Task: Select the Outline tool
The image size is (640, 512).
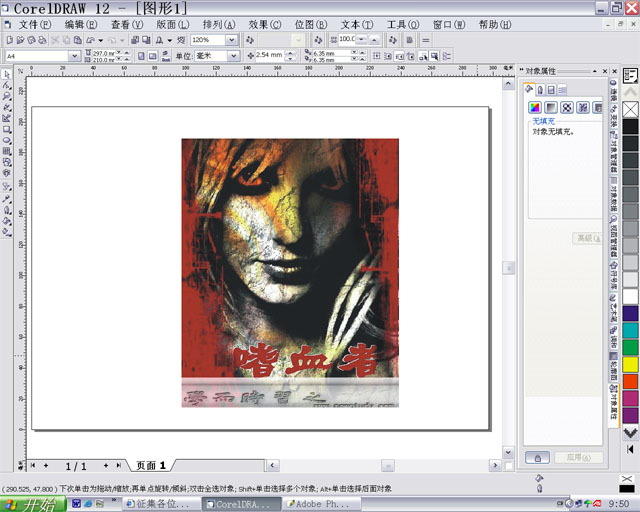Action: 7,210
